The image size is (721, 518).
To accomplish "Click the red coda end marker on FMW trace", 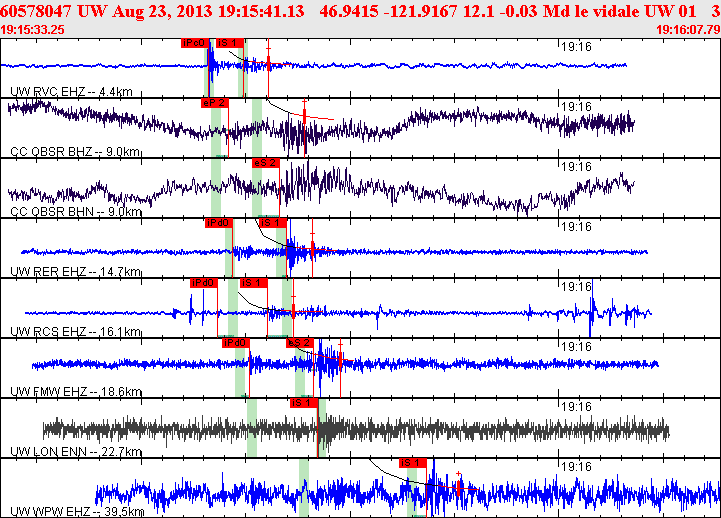I will [340, 359].
